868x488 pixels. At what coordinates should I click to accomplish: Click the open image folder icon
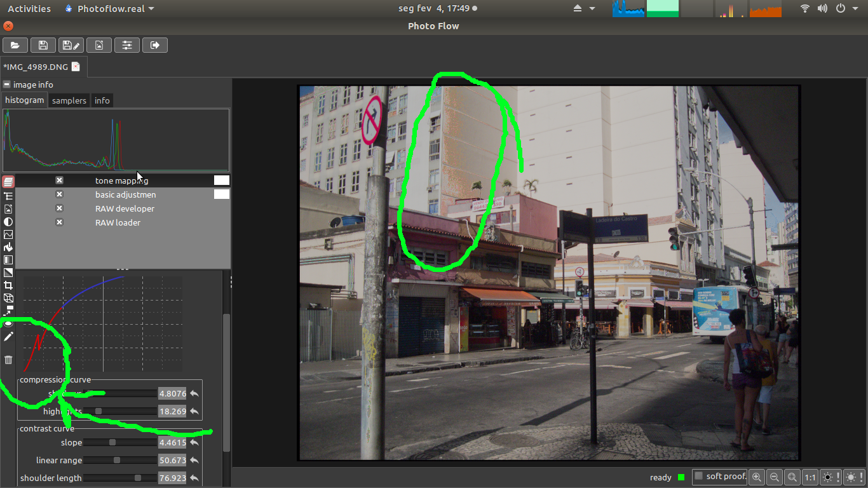15,45
